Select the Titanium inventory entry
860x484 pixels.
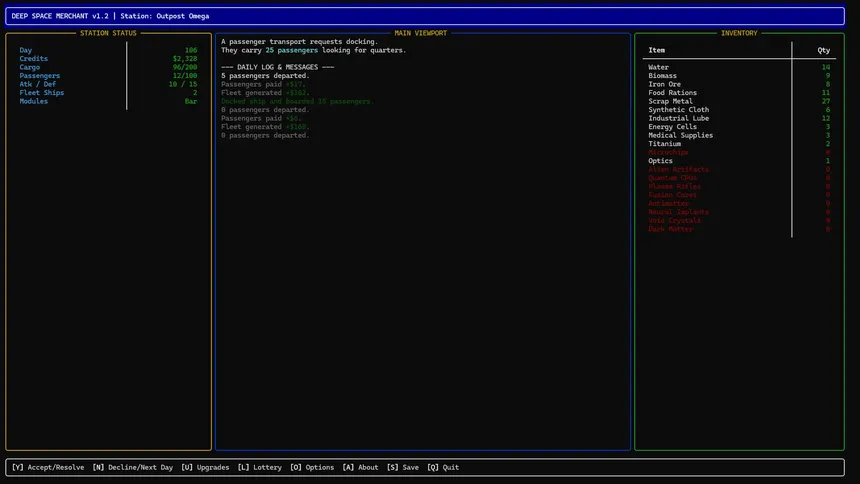pos(664,144)
